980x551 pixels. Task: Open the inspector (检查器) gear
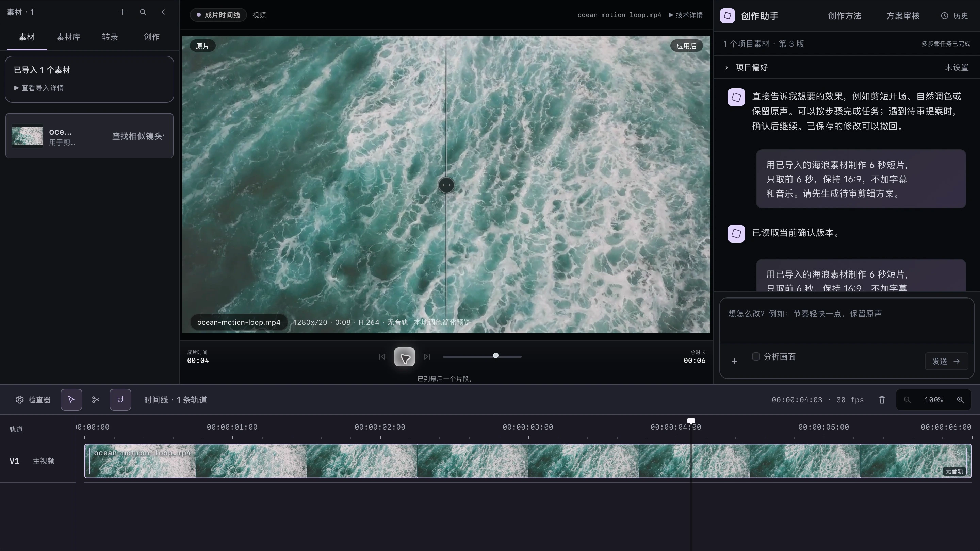pos(33,400)
